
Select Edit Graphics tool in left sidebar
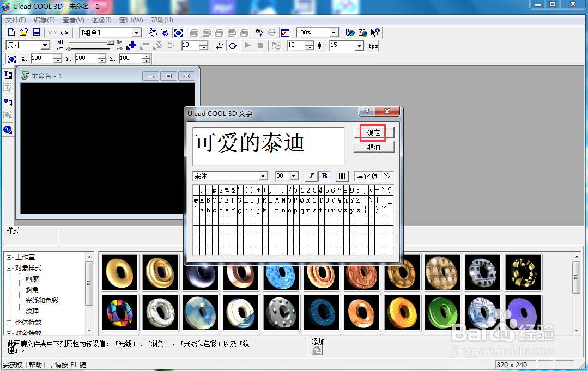click(x=8, y=114)
